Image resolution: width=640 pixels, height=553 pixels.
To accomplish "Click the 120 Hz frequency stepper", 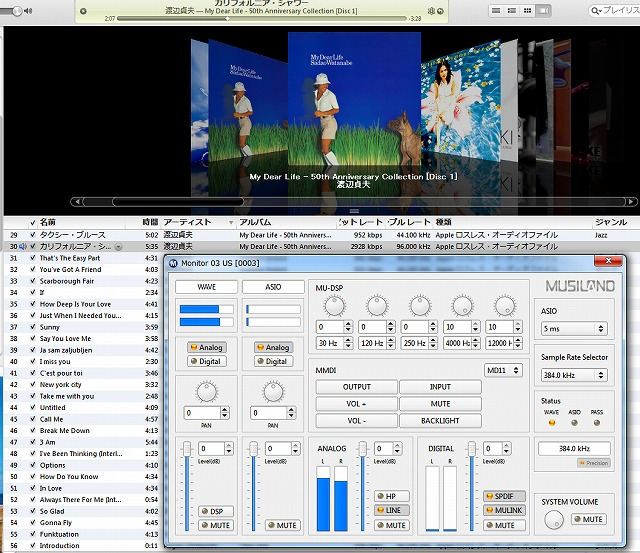I will tap(391, 343).
